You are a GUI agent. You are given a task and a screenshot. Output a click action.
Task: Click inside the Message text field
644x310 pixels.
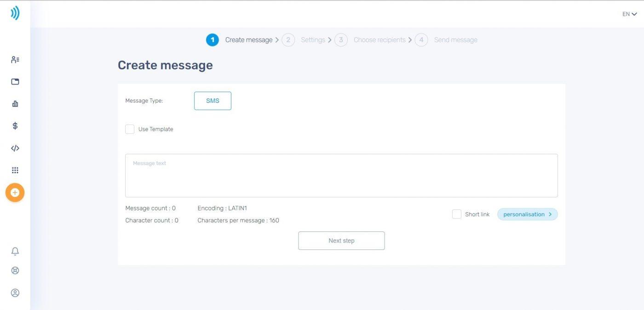coord(341,176)
